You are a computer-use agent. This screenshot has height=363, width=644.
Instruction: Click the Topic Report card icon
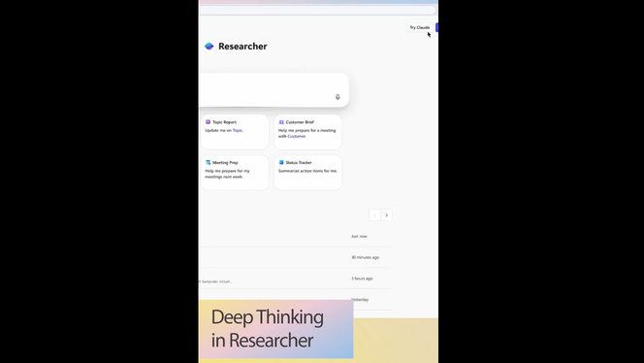point(208,122)
